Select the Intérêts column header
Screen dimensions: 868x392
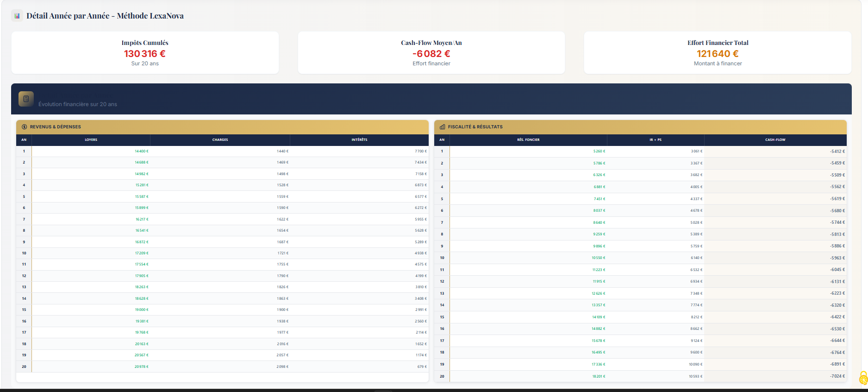point(359,139)
